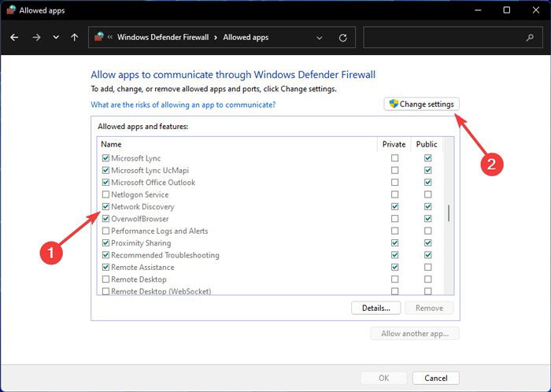This screenshot has width=551, height=392.
Task: Toggle Recommended Troubleshooting name checkbox
Action: click(105, 255)
